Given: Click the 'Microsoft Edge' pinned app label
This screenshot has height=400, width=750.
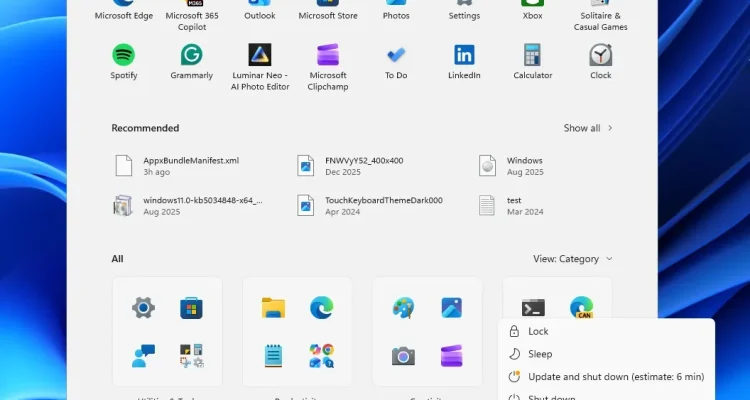Looking at the screenshot, I should (123, 16).
